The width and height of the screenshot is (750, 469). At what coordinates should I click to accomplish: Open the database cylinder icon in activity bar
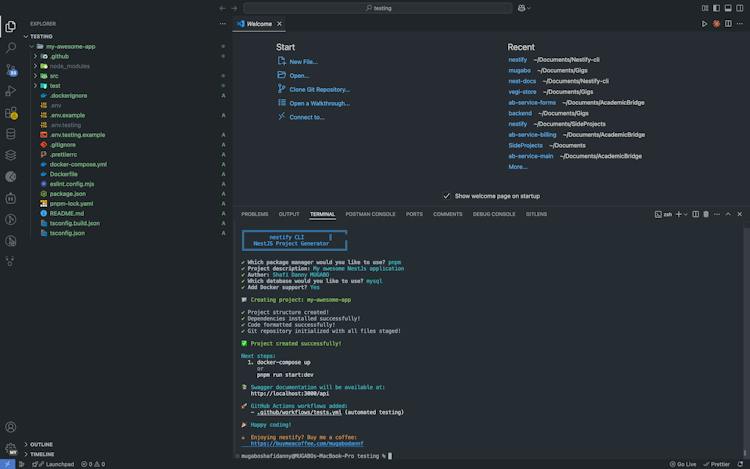11,134
